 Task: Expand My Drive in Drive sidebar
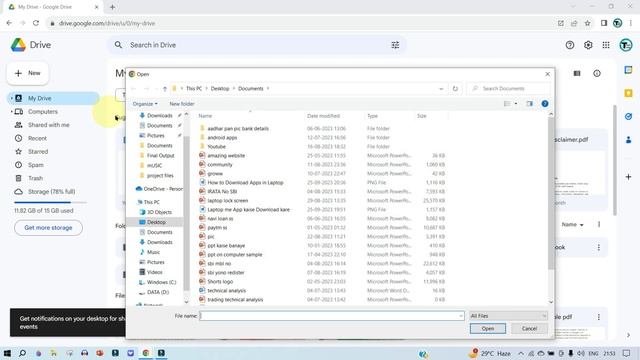pos(11,98)
